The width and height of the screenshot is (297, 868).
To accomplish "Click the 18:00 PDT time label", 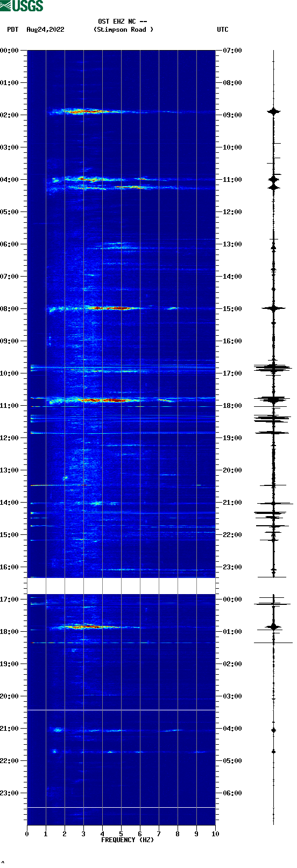I will click(10, 632).
